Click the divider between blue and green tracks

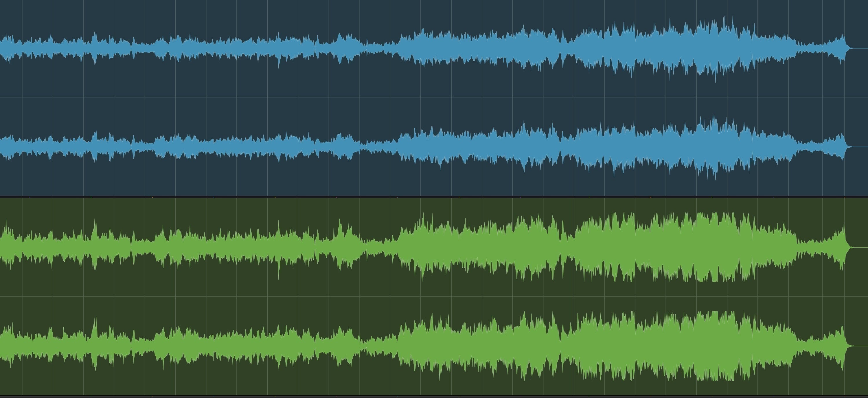434,197
